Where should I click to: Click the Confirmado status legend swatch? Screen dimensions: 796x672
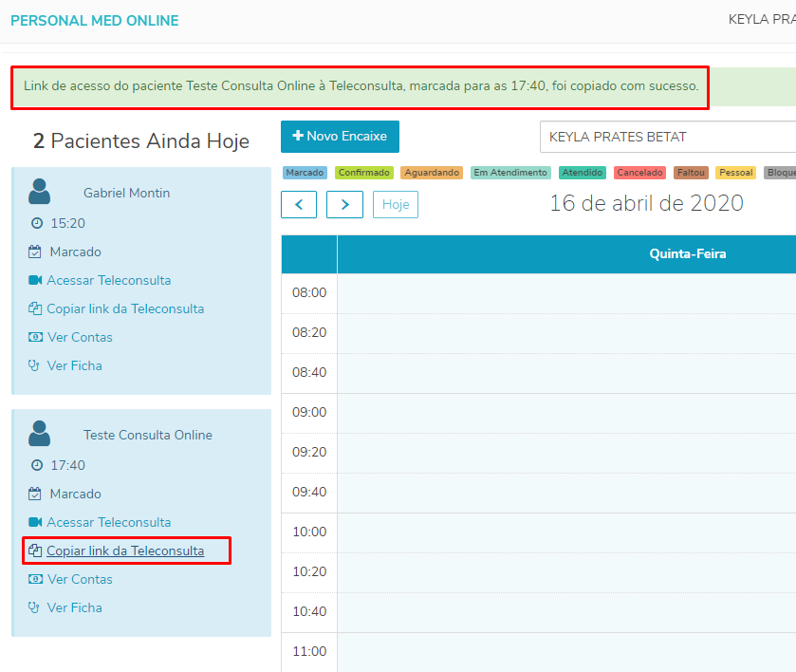(x=364, y=173)
